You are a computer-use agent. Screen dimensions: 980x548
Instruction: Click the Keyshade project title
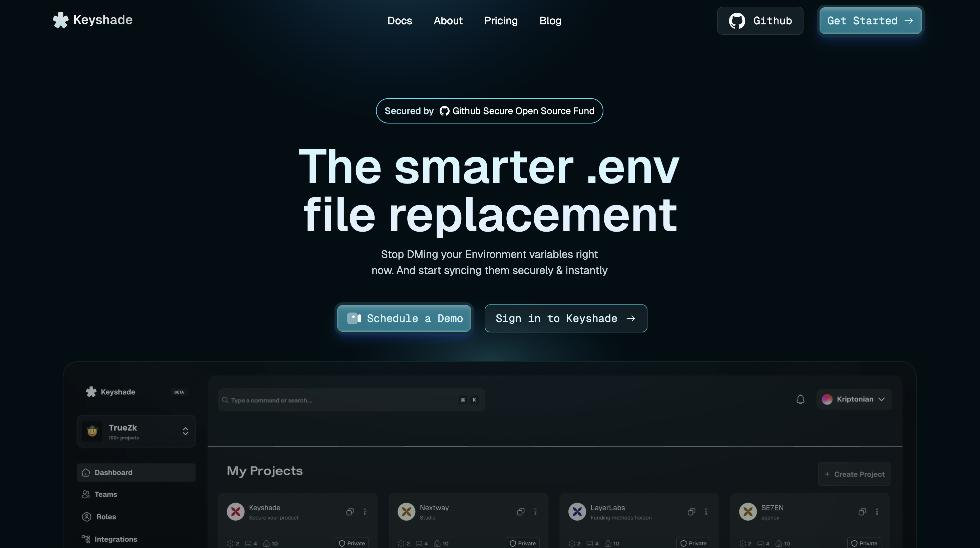click(x=265, y=508)
